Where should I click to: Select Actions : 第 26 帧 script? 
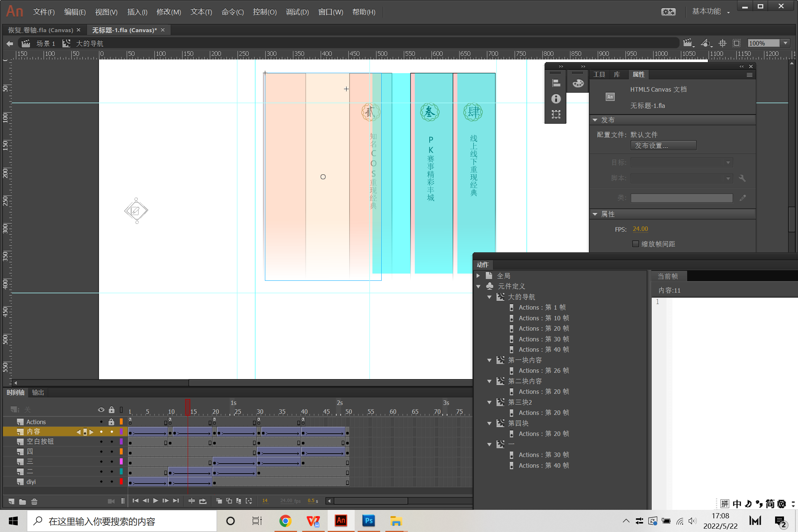tap(543, 371)
